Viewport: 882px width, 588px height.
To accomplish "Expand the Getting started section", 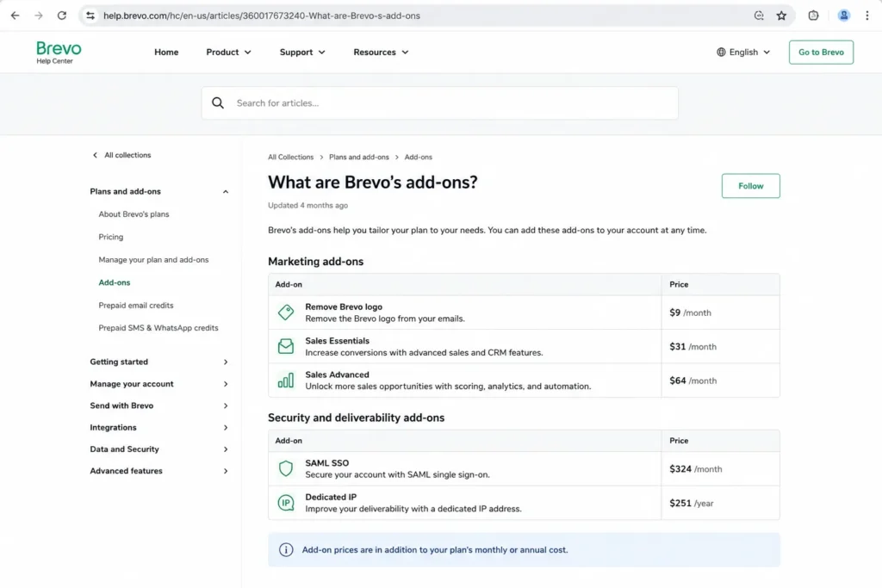I will tap(159, 362).
